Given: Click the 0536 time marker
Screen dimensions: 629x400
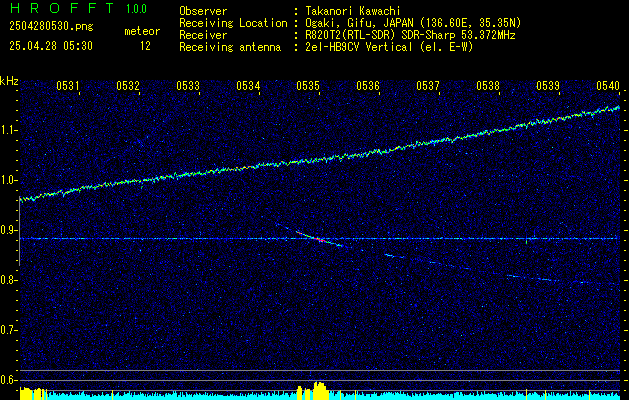Looking at the screenshot, I should (368, 85).
